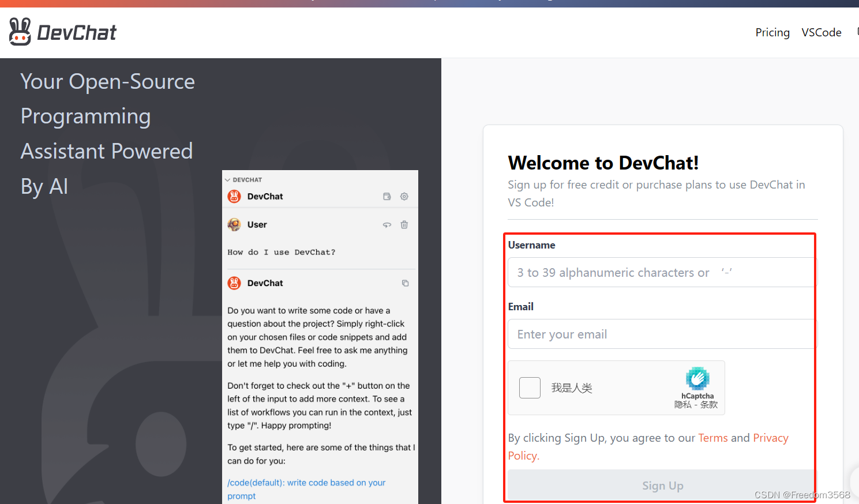
Task: Click the DevChat avatar in panel header
Action: tap(234, 197)
